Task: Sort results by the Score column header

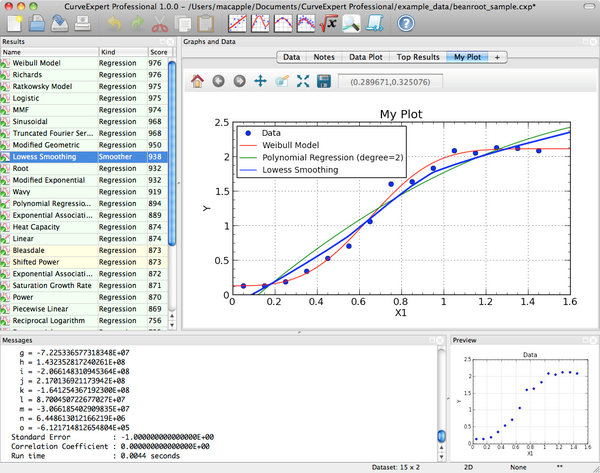Action: tap(157, 51)
